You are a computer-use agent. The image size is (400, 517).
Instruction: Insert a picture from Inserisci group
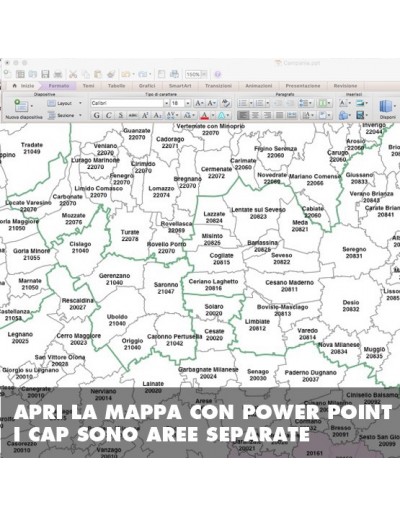[x=361, y=103]
